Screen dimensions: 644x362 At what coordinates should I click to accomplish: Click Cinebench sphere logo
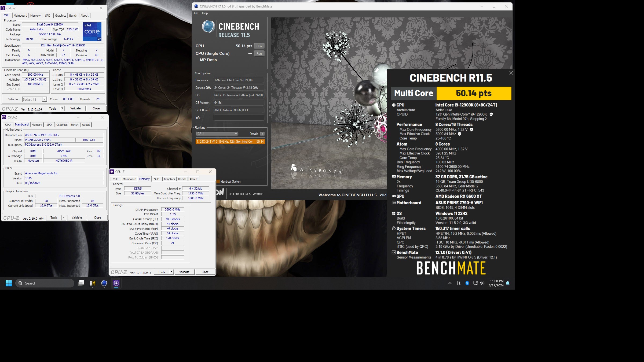208,27
